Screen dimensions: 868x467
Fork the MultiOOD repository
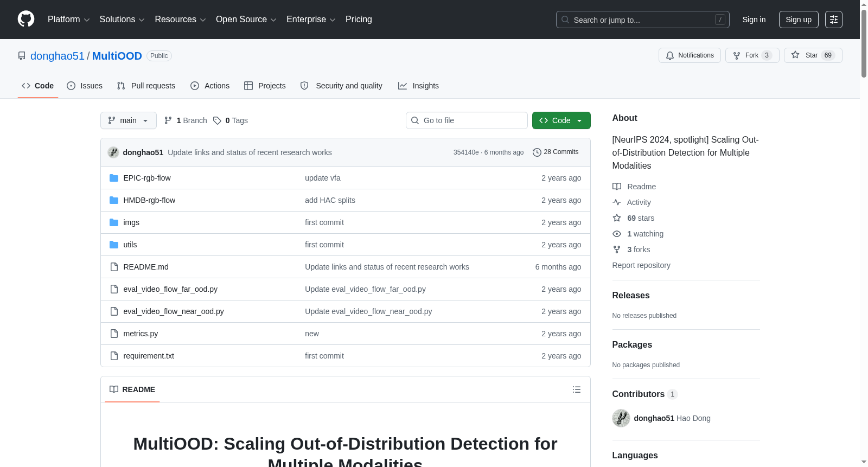pos(752,55)
